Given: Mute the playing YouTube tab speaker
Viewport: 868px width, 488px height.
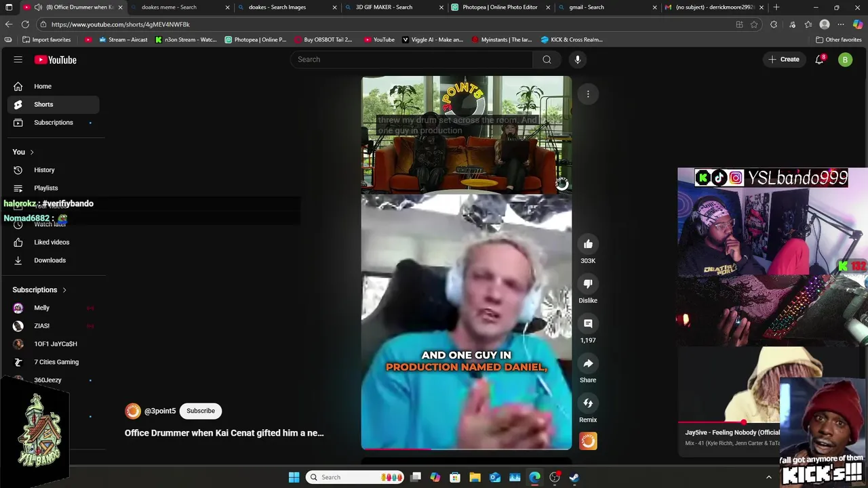Looking at the screenshot, I should coord(39,7).
